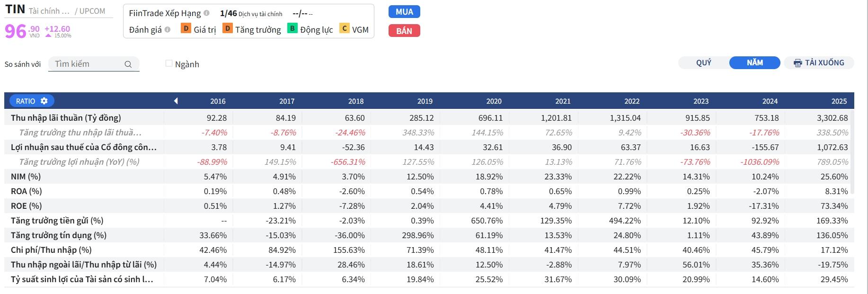Expand the Thu nhập lãi thuần row

[x=66, y=118]
